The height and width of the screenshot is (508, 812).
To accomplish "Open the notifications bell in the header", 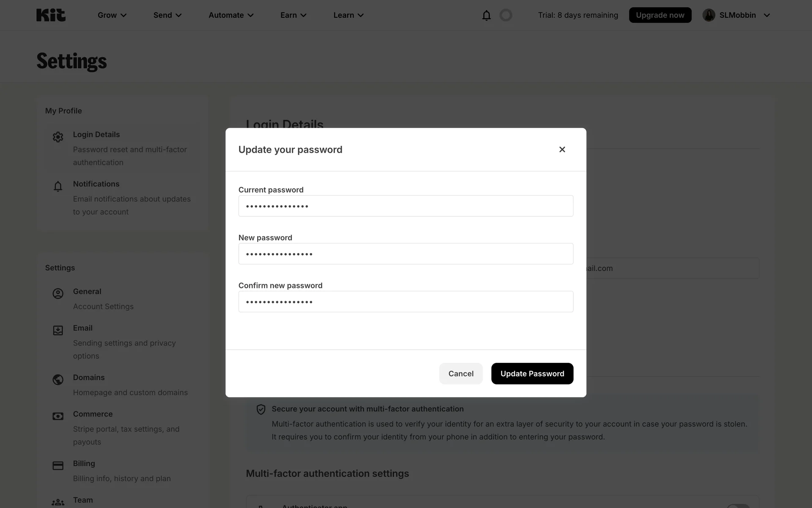I will (486, 15).
